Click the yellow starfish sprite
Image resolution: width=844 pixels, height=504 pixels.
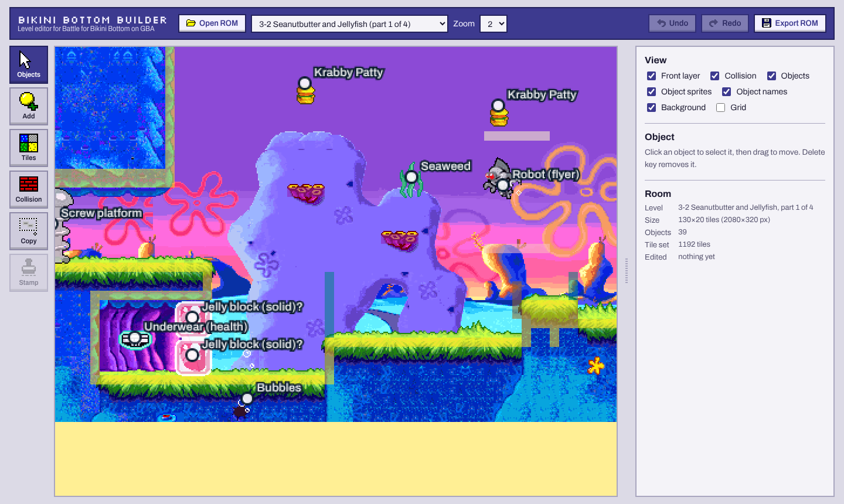click(x=596, y=366)
